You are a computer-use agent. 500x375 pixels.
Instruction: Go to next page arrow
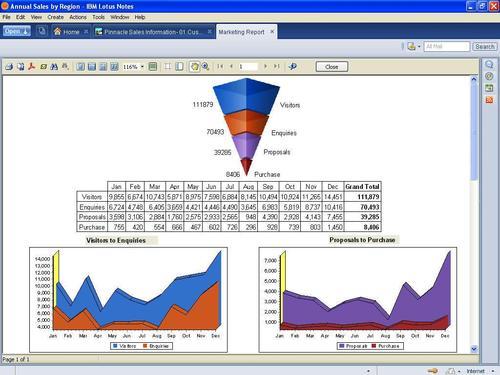pos(265,66)
